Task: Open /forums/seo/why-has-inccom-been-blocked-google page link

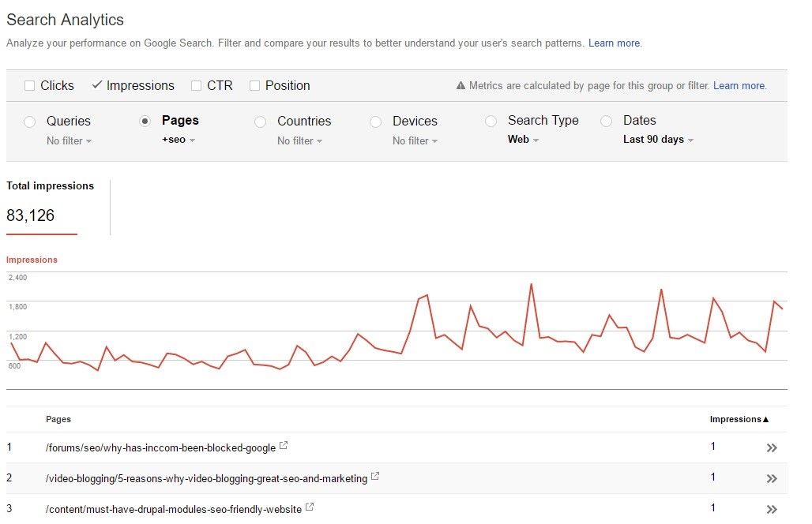Action: pos(160,448)
